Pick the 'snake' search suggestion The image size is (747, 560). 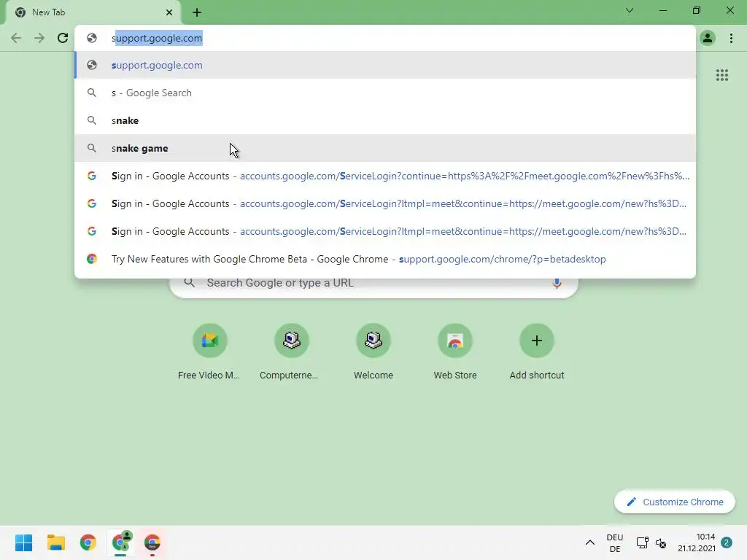(x=385, y=120)
